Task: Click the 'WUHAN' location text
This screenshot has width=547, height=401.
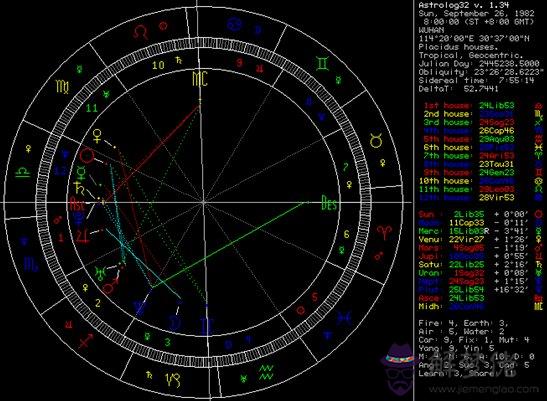Action: pyautogui.click(x=431, y=30)
